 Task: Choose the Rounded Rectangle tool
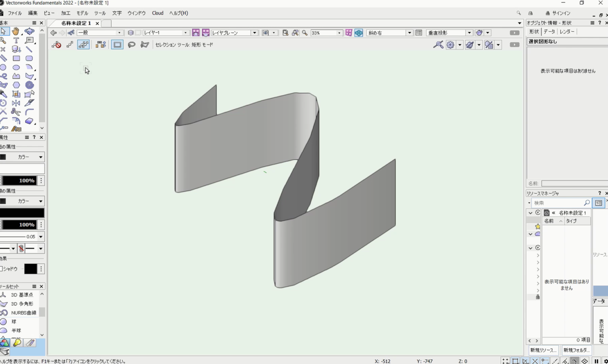click(29, 58)
